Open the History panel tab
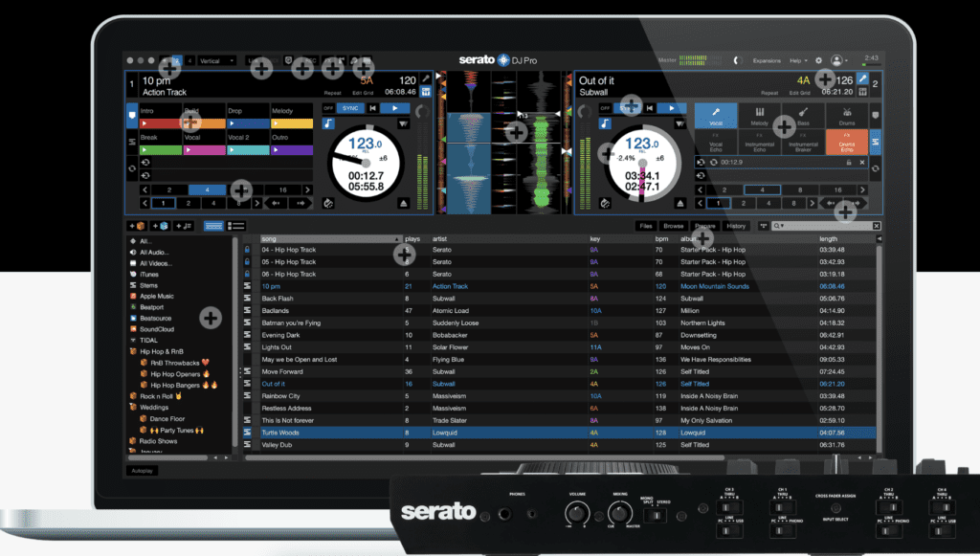This screenshot has width=980, height=556. tap(736, 226)
